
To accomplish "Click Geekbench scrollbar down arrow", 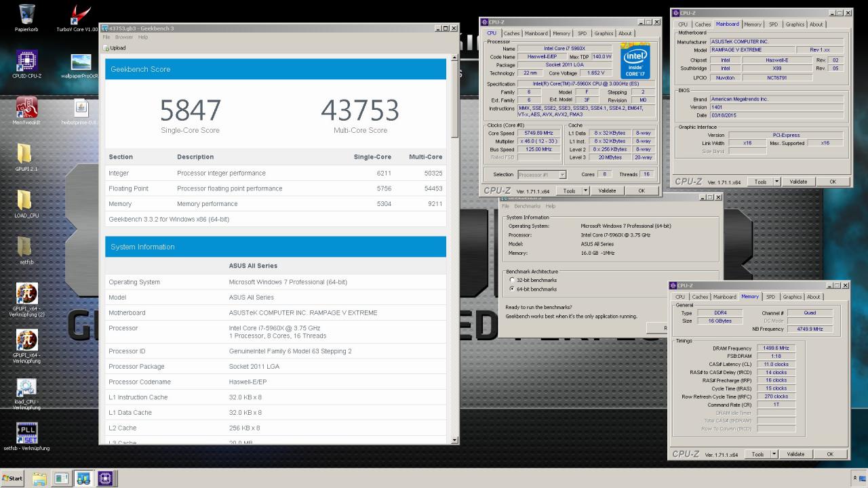I will [455, 441].
